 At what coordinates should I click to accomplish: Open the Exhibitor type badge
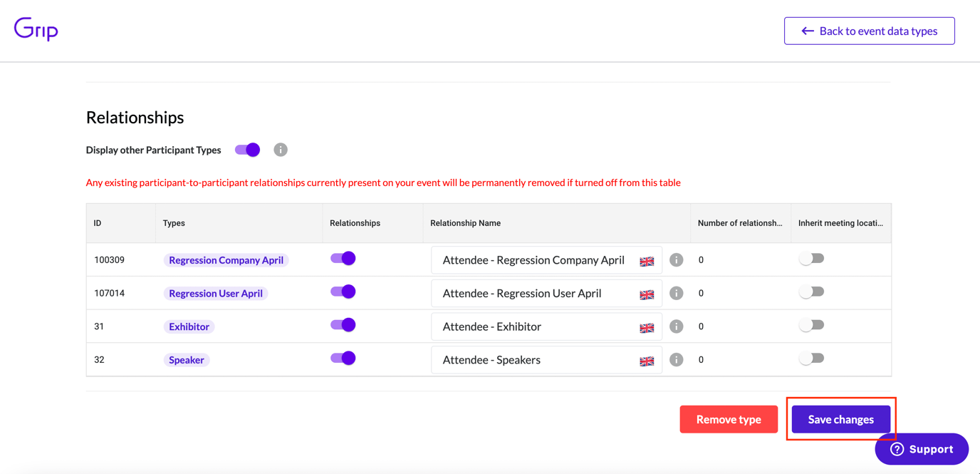pyautogui.click(x=189, y=326)
